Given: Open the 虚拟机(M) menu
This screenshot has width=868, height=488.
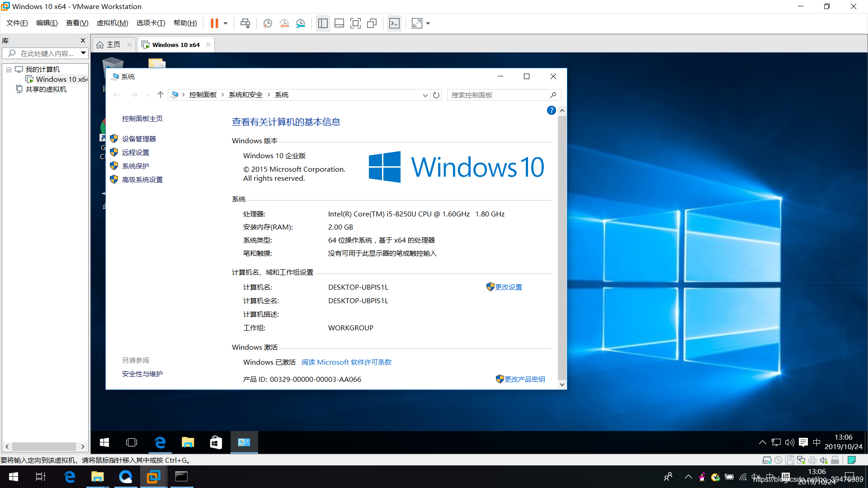Looking at the screenshot, I should coord(112,23).
